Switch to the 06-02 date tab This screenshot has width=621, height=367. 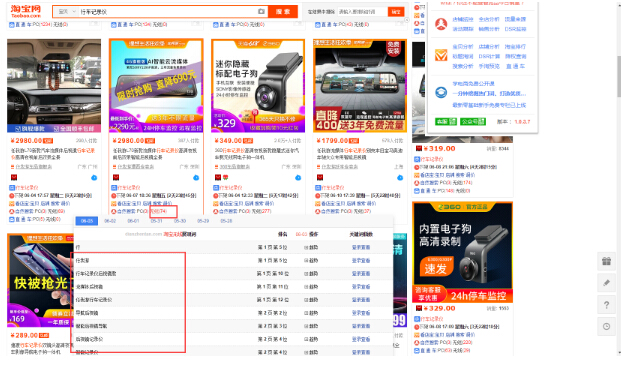click(110, 221)
